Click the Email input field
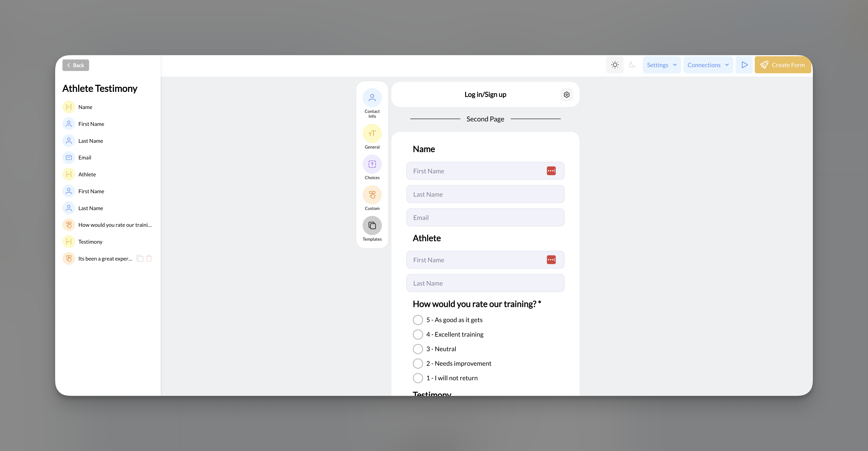868x451 pixels. tap(485, 217)
